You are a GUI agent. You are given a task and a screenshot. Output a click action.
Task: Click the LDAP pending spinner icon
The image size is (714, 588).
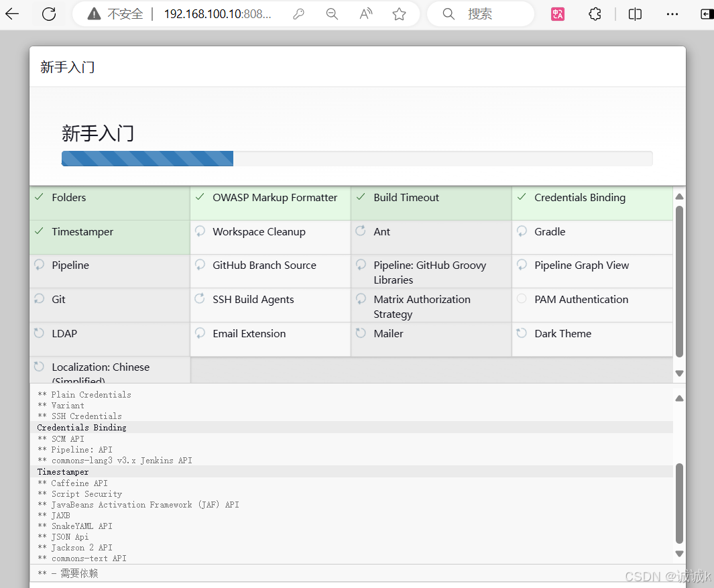tap(39, 333)
